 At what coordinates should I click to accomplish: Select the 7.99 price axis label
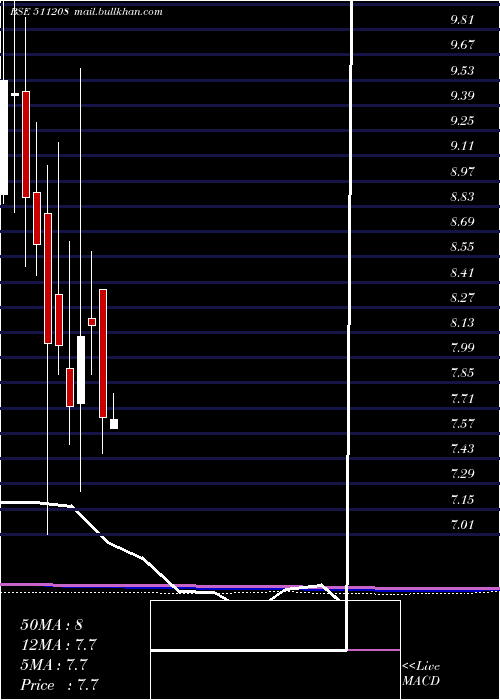462,348
